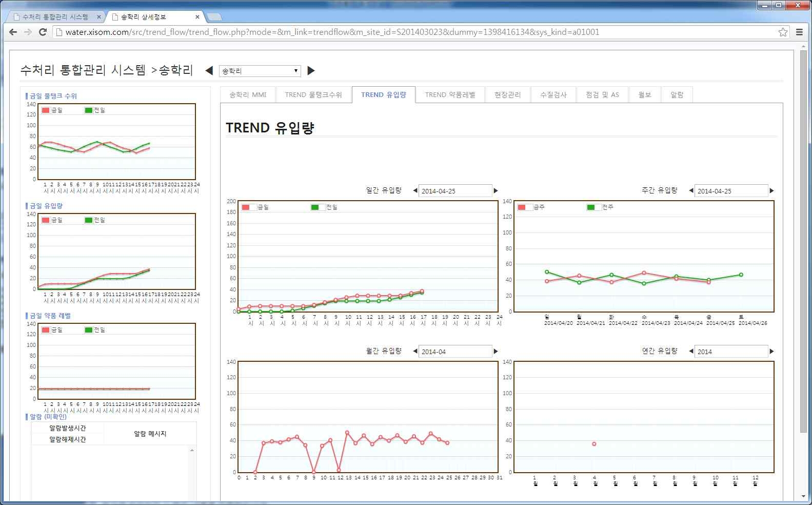
Task: Click the 일간 유입량 date field
Action: click(x=455, y=191)
